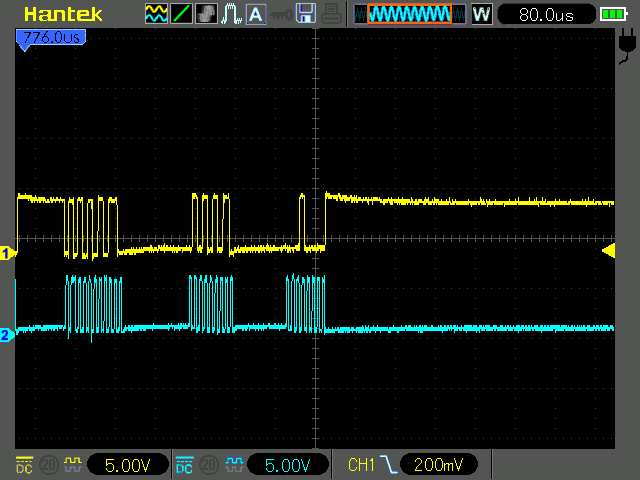Select the 200mV trigger level value

(x=439, y=464)
